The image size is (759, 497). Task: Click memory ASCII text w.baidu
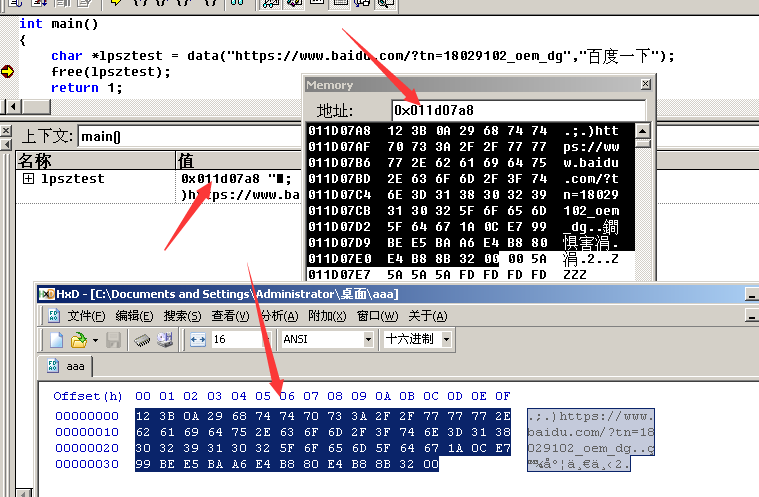click(591, 163)
